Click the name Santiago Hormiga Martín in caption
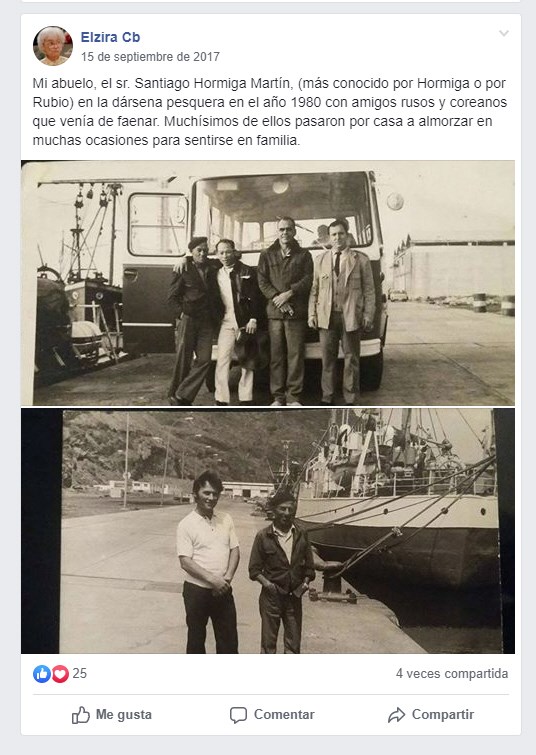This screenshot has height=755, width=536. 213,83
